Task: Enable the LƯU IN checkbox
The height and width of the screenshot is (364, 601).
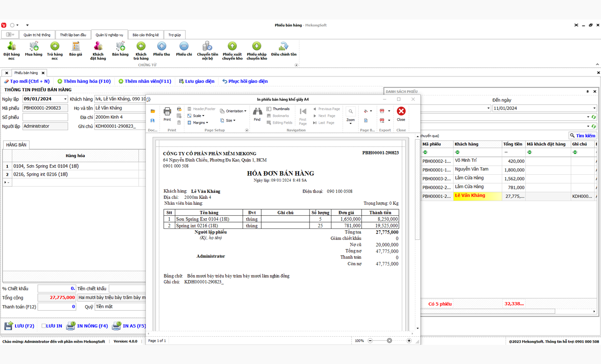Action: tap(44, 326)
